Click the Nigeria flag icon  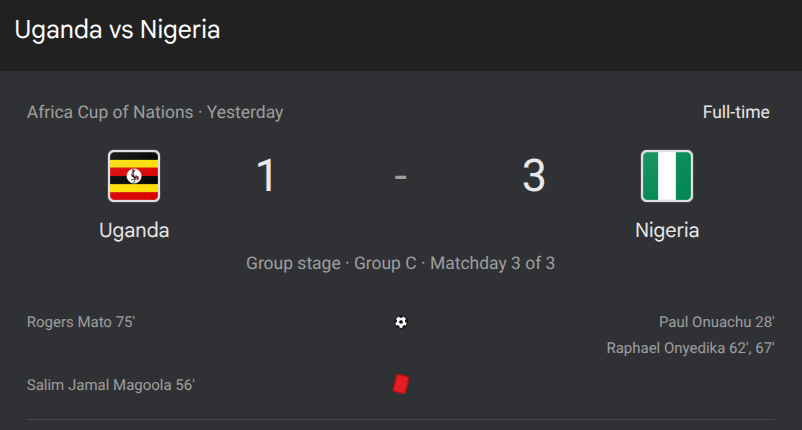(666, 176)
